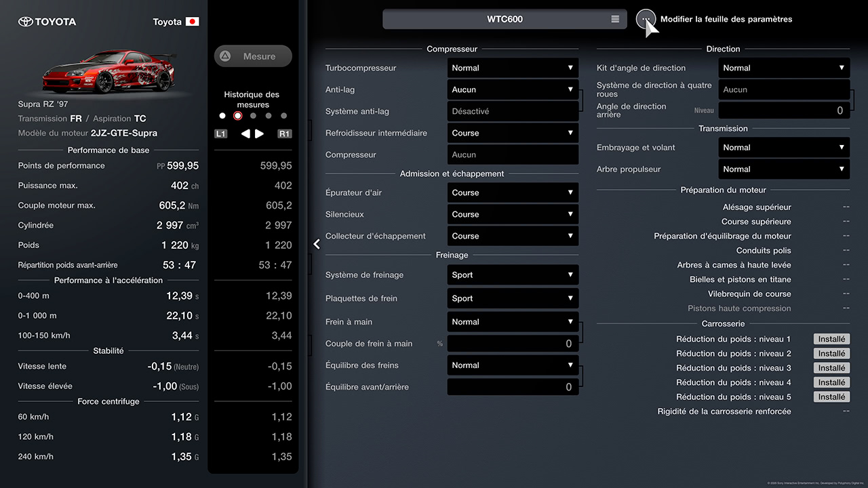Click the Poids value 1 220 kg
Viewport: 868px width, 488px height.
180,245
